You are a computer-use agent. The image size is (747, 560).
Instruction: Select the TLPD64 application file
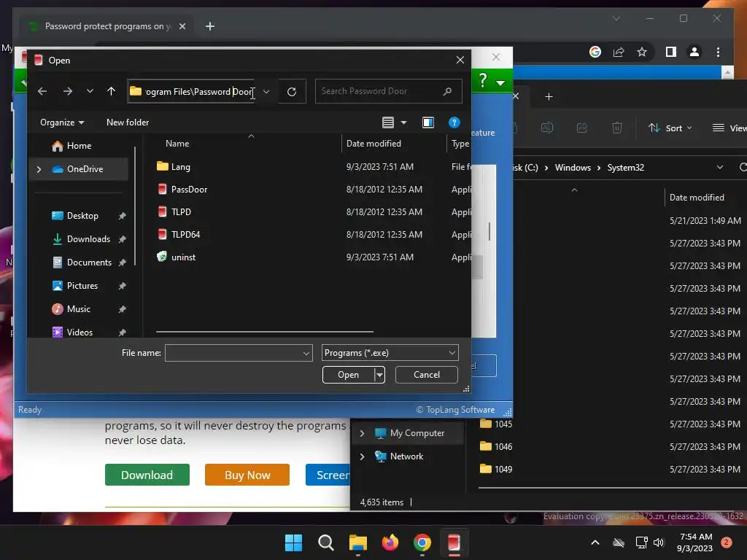185,234
